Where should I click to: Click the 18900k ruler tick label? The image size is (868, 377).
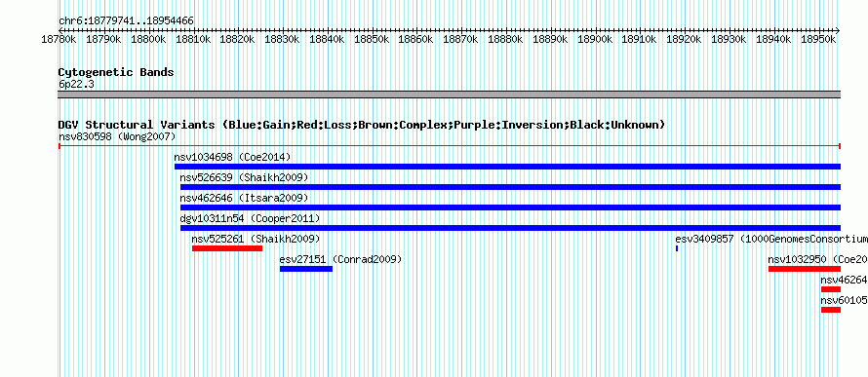[x=595, y=40]
